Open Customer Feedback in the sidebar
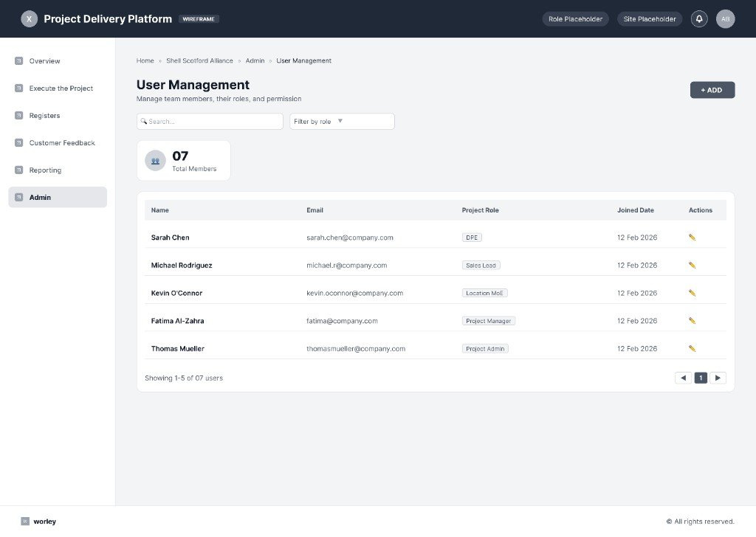 coord(58,142)
